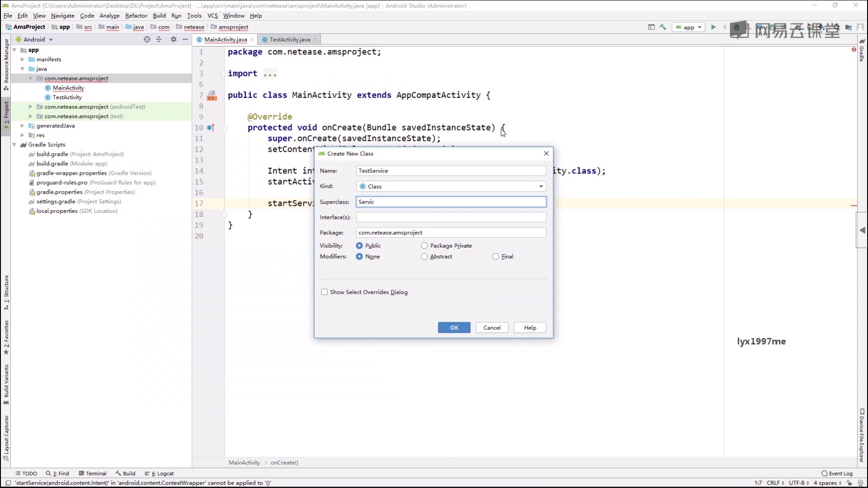Click the Collapse All icon in project panel
The width and height of the screenshot is (868, 488).
[159, 39]
